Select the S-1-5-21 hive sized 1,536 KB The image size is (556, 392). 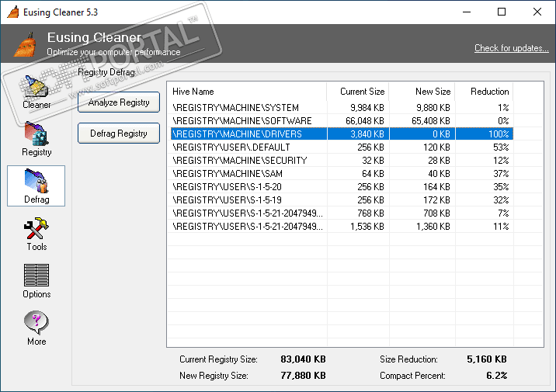point(342,227)
